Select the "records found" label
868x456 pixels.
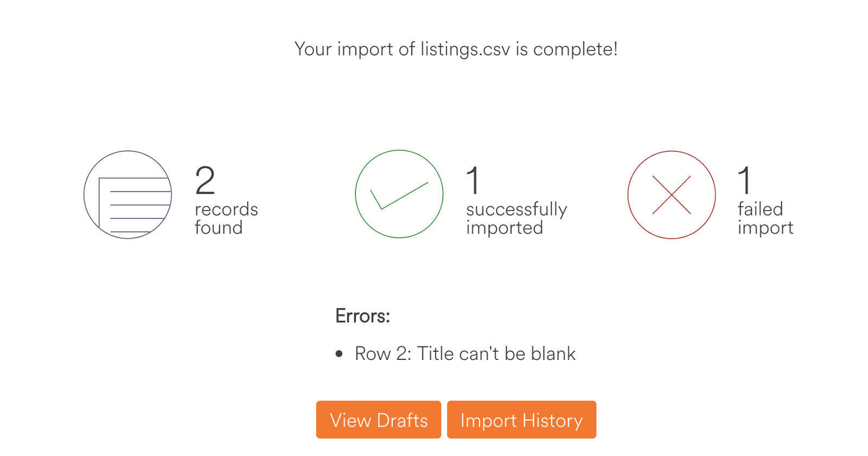coord(226,218)
